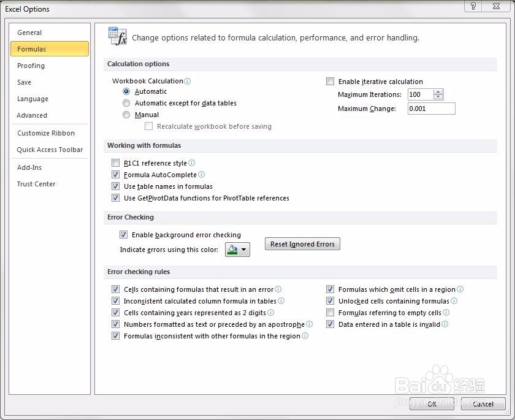This screenshot has width=515, height=420.
Task: Increase Maximum Iterations with up spinner arrow
Action: (438, 92)
